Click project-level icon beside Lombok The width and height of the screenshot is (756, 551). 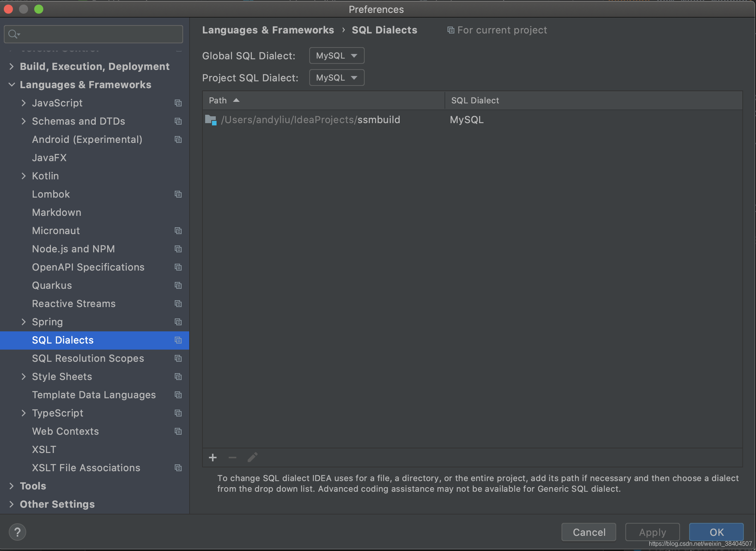(x=178, y=194)
